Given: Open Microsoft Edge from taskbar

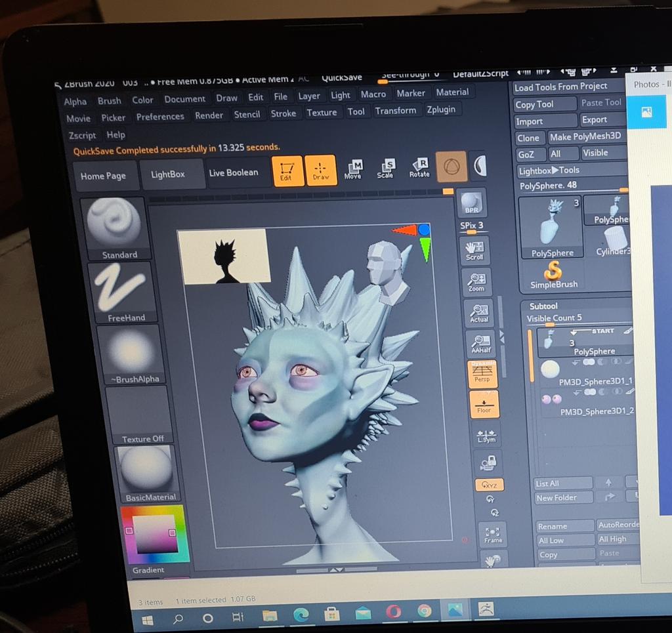Looking at the screenshot, I should coord(301,615).
